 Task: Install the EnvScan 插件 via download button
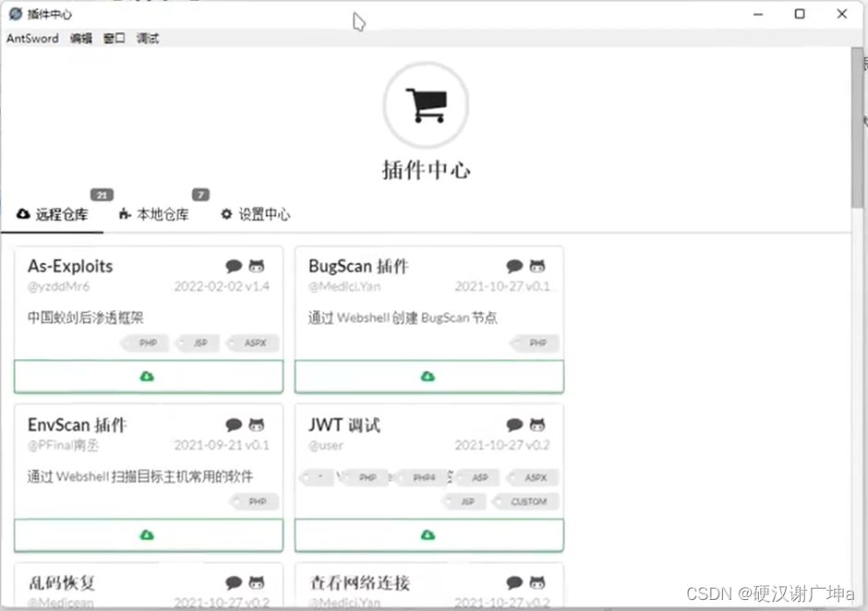point(149,535)
